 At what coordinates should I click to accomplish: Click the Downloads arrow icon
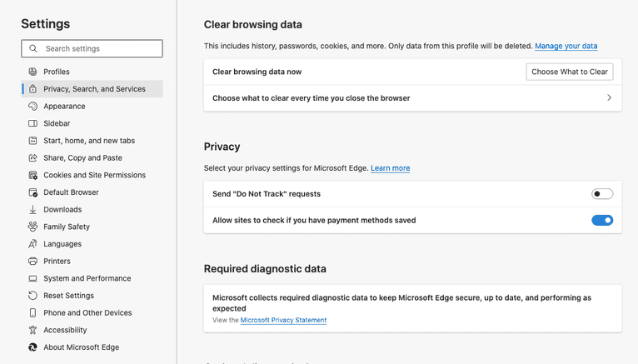click(32, 210)
